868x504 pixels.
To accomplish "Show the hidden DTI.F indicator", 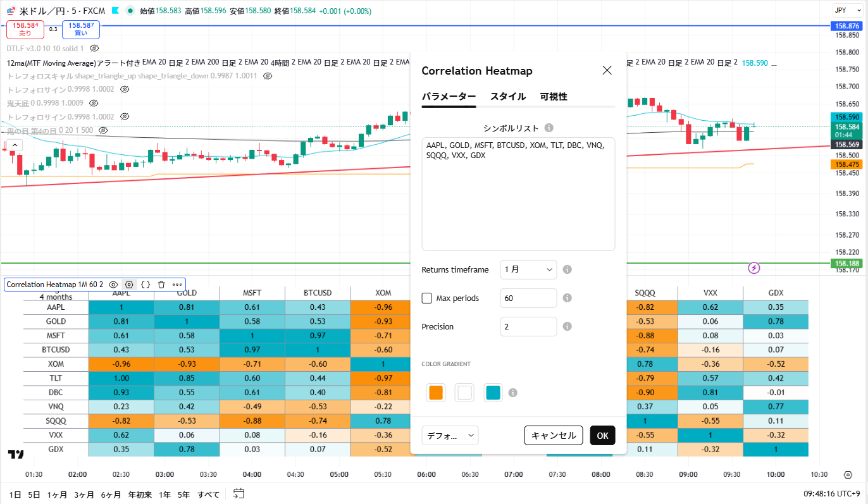I will (x=94, y=48).
